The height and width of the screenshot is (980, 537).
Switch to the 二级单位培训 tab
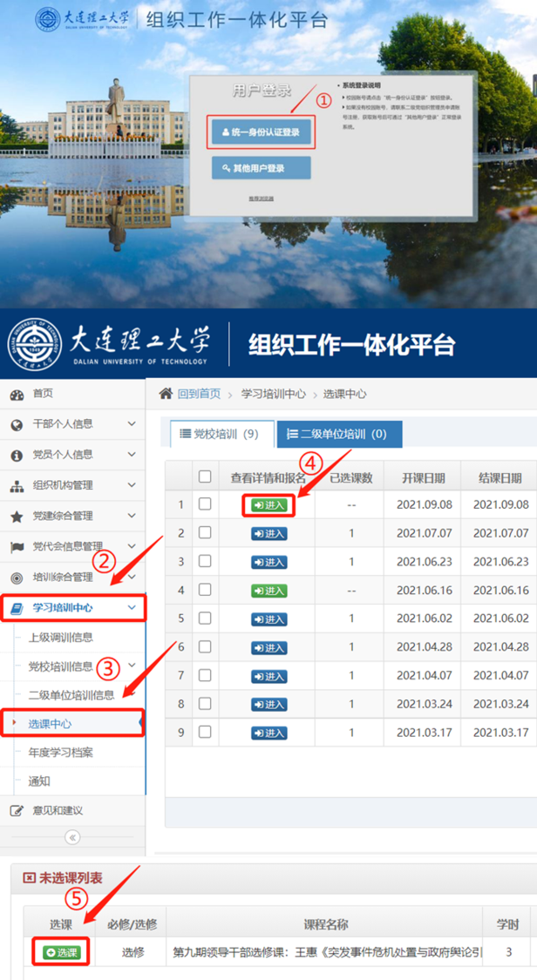tap(338, 434)
